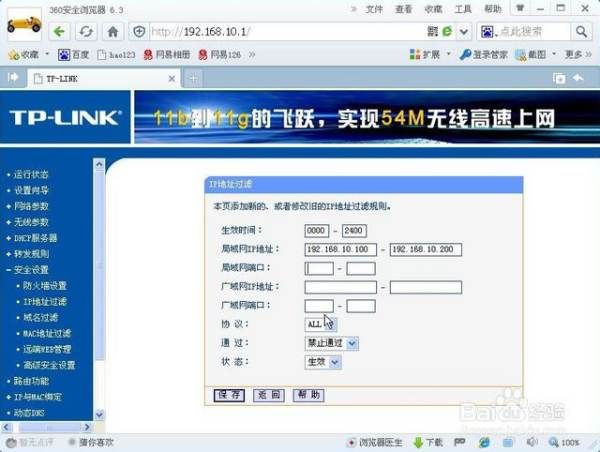Click the start time field showing 0000
Image resolution: width=600 pixels, height=452 pixels.
(x=317, y=231)
